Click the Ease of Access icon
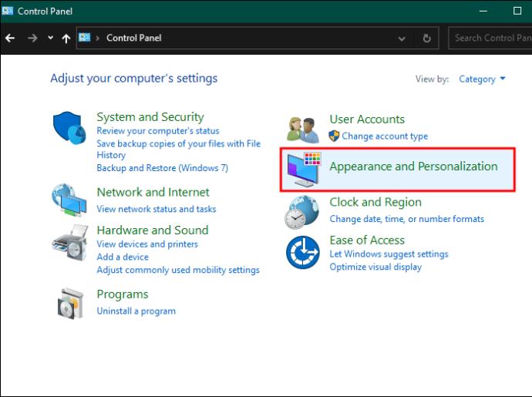This screenshot has height=397, width=532. click(x=303, y=252)
